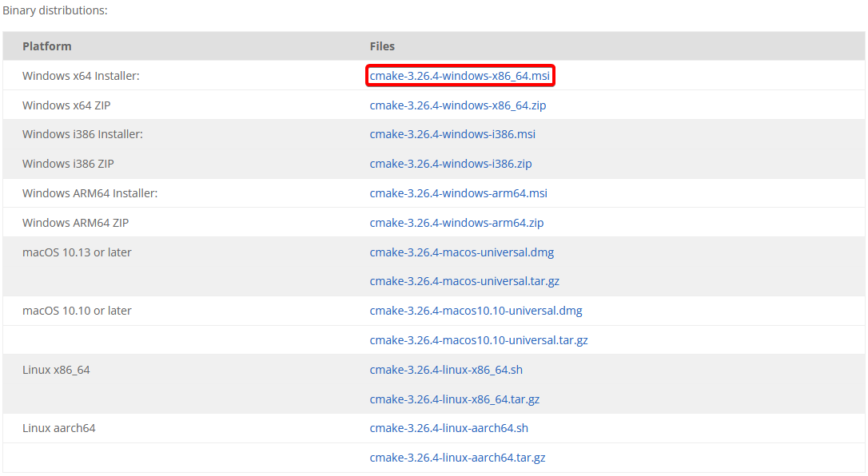Click 'Windows ARM64 Installer:' label
Image resolution: width=868 pixels, height=476 pixels.
90,193
